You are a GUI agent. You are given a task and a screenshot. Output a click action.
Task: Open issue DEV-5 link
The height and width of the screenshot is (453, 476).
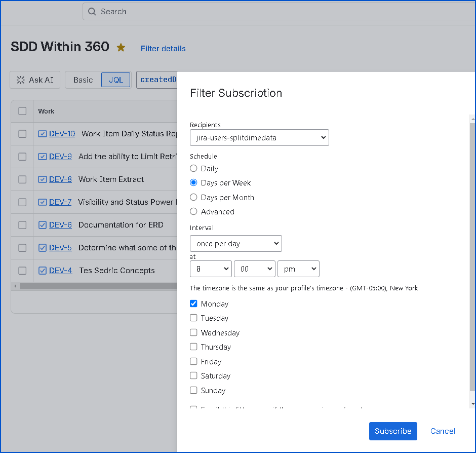[60, 248]
